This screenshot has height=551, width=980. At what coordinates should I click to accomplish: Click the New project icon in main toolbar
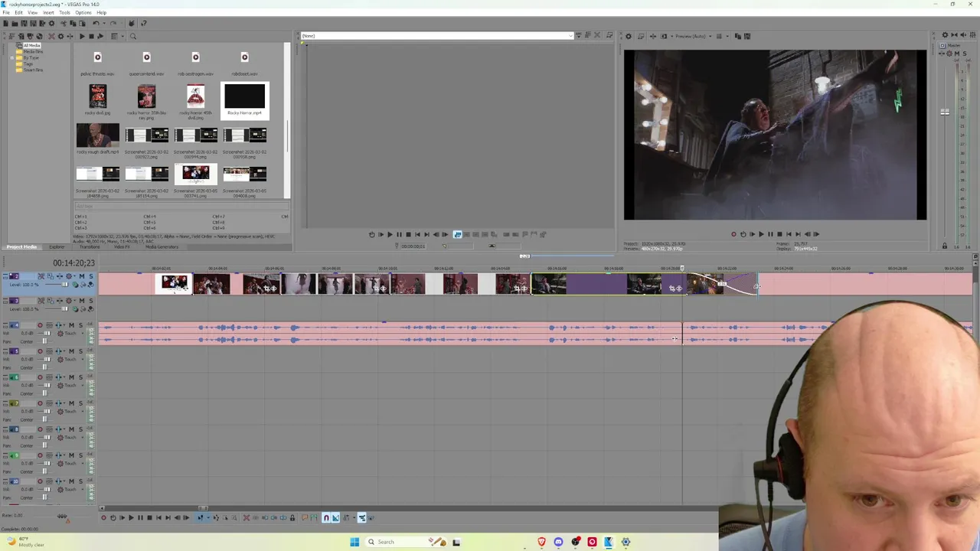(6, 24)
